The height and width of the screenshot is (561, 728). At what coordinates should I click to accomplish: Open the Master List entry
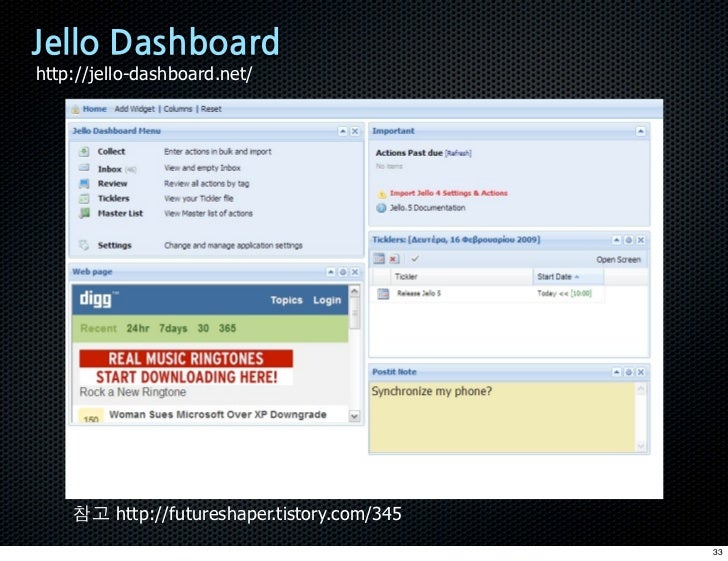click(x=120, y=213)
